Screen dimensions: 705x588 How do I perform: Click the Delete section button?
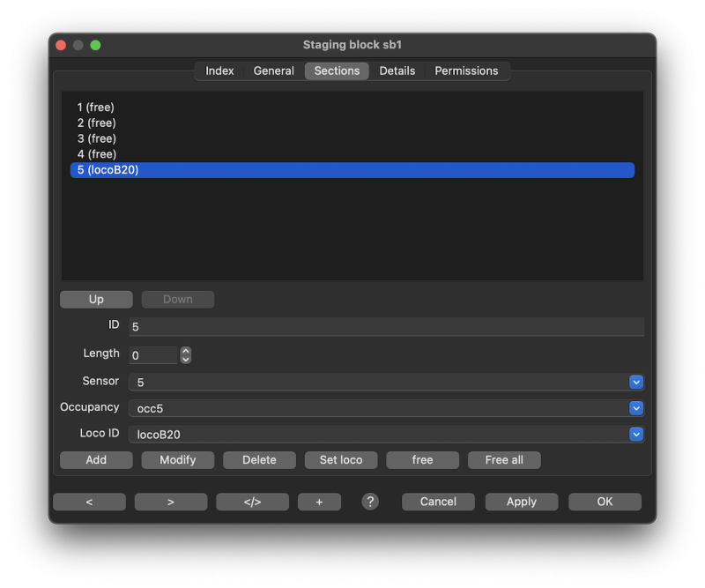(259, 460)
